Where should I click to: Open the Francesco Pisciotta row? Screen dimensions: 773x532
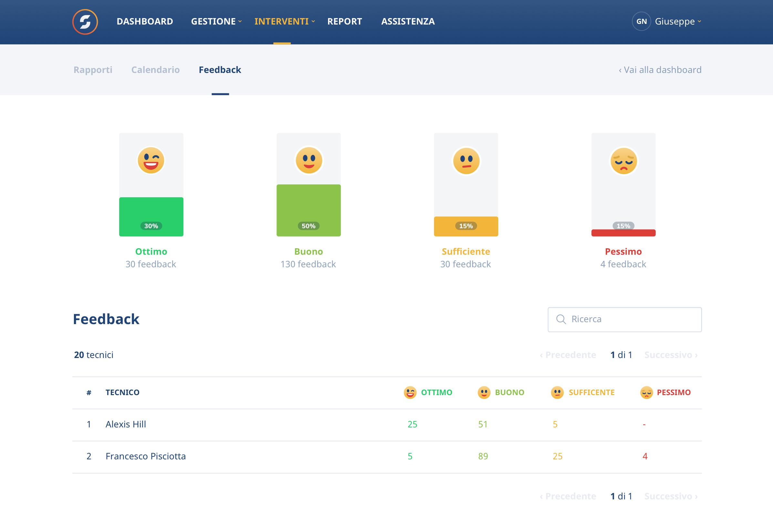point(146,456)
